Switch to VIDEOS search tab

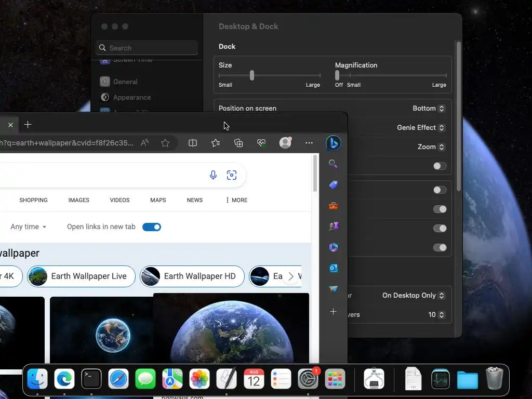click(120, 200)
